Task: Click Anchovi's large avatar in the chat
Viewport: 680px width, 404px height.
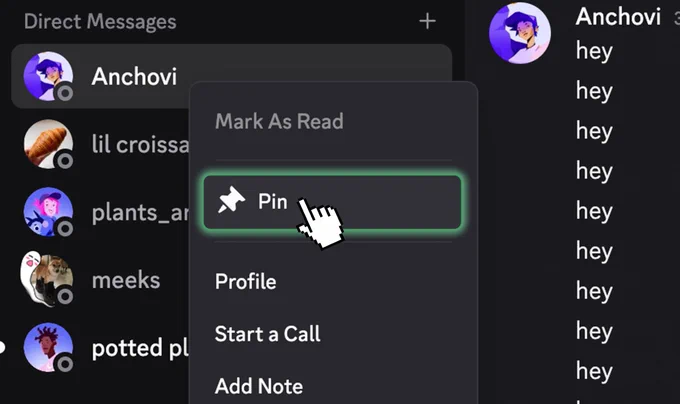Action: click(x=520, y=33)
